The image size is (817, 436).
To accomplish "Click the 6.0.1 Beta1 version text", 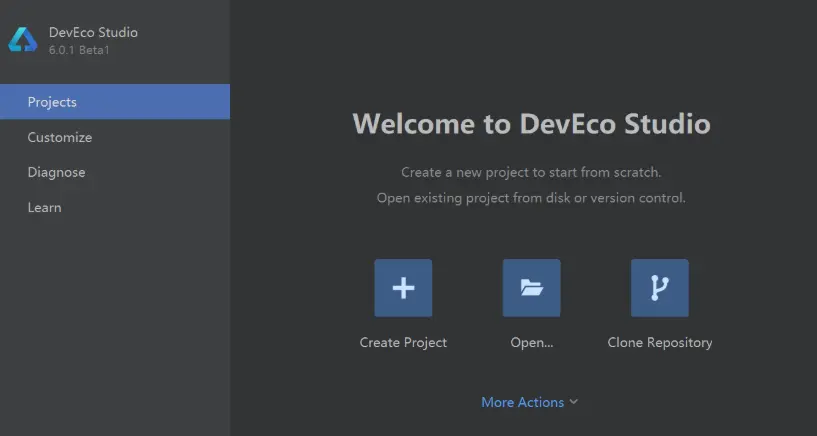I will pyautogui.click(x=79, y=50).
